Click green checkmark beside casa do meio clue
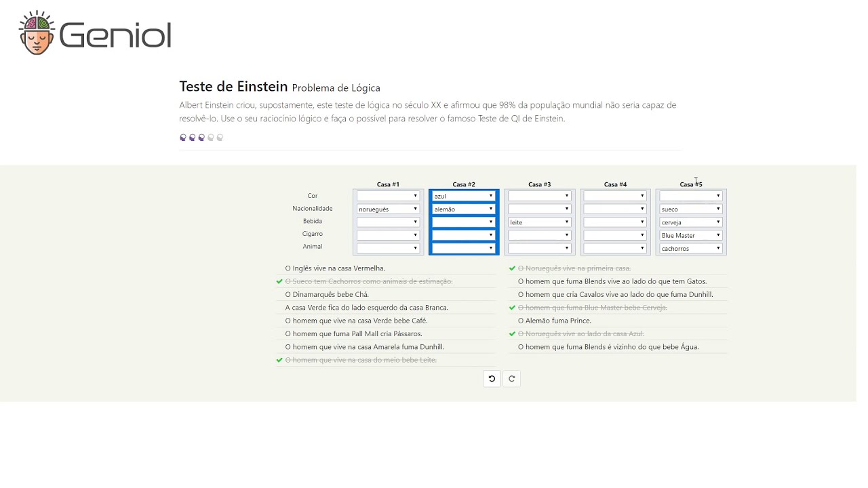The height and width of the screenshot is (488, 868). tap(279, 360)
